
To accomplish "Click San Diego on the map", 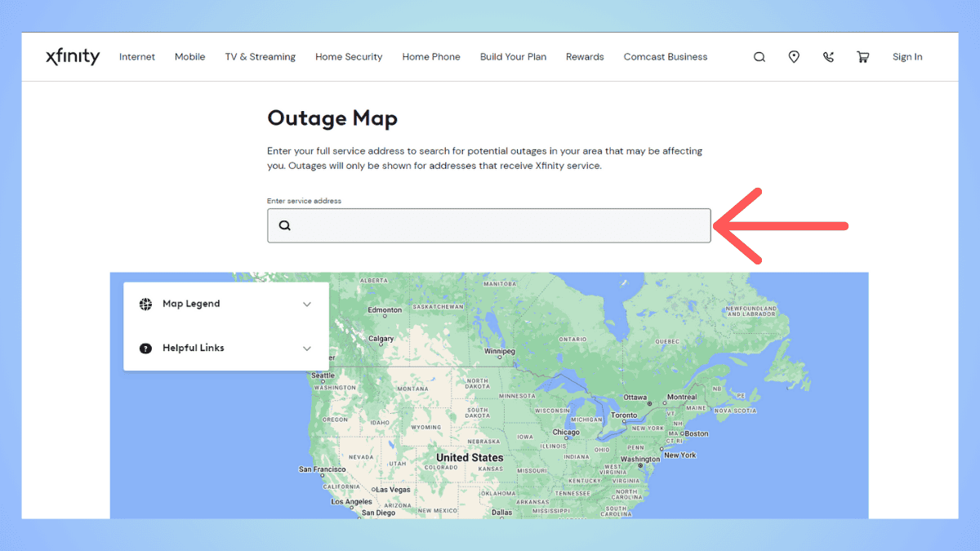I will (x=378, y=513).
